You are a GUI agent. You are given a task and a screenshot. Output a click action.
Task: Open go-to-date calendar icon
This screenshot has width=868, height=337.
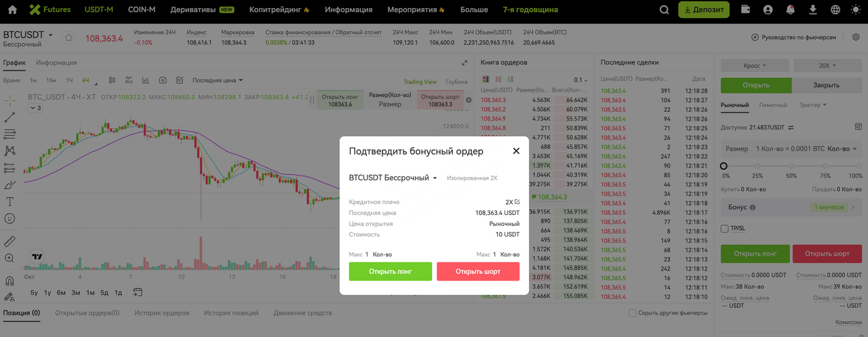(x=138, y=292)
